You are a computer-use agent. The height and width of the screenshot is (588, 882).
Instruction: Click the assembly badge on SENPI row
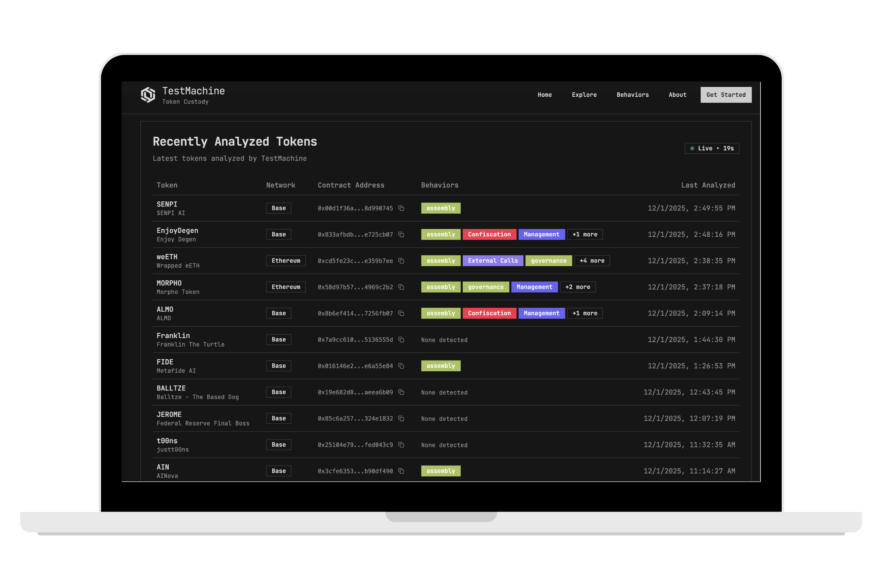[441, 208]
